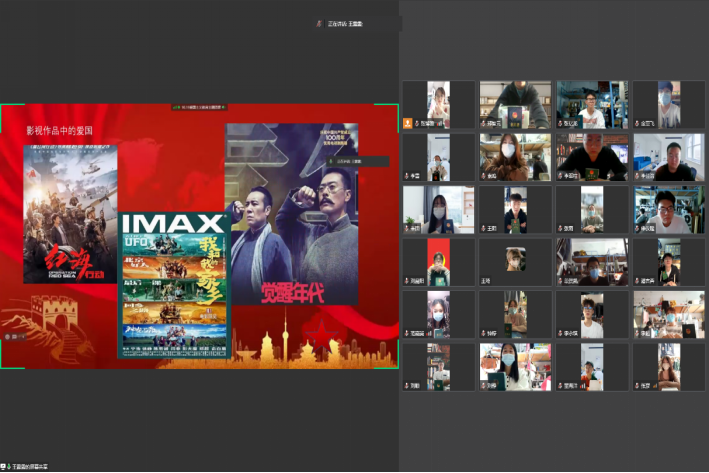The width and height of the screenshot is (709, 473).
Task: Click the 李小然 name label
Action: (x=571, y=333)
